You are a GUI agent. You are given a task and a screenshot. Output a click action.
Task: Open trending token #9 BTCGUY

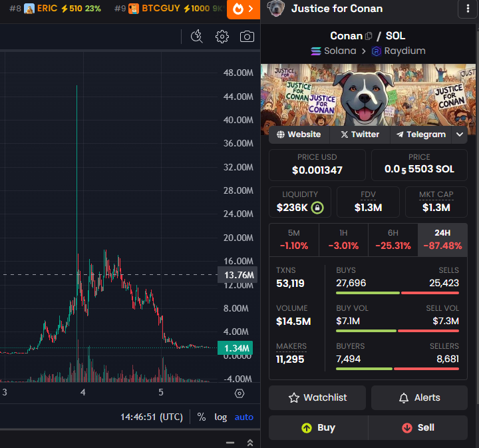pos(168,9)
